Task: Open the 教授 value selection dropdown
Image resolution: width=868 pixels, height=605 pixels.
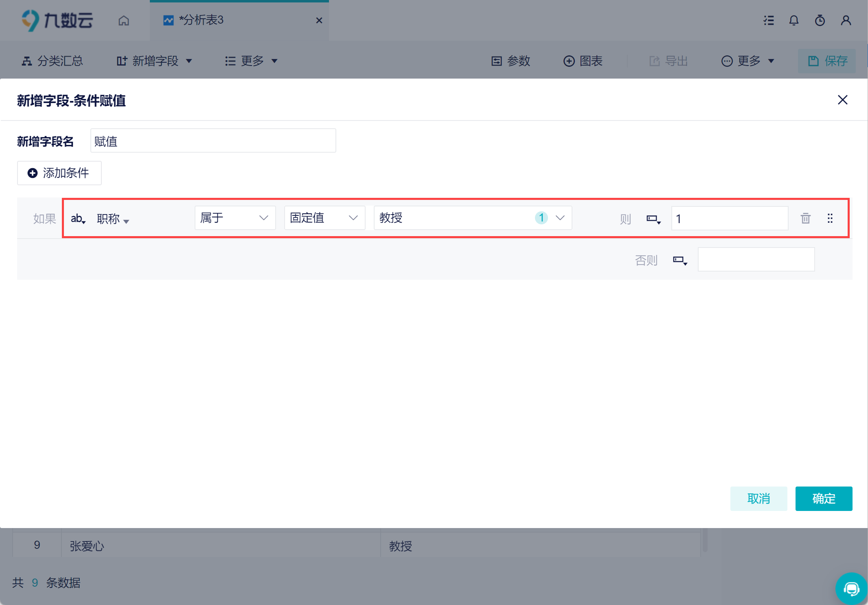Action: pos(473,218)
